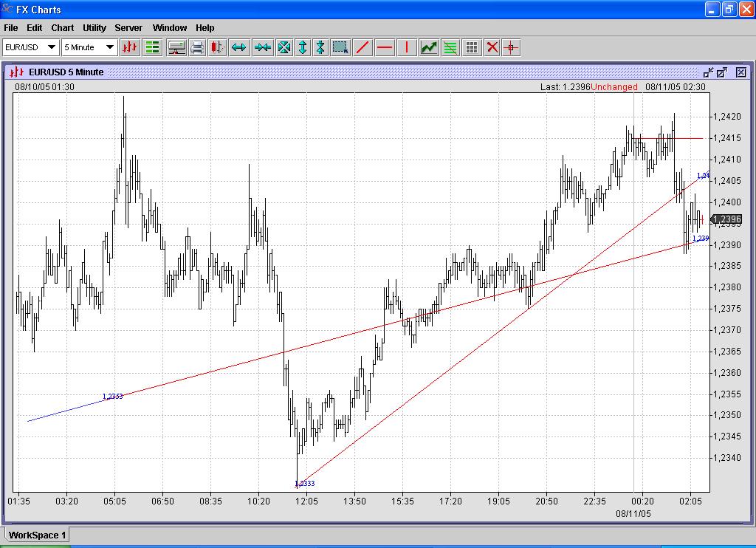This screenshot has width=756, height=548.
Task: Toggle the crosshair cursor tool
Action: point(511,47)
